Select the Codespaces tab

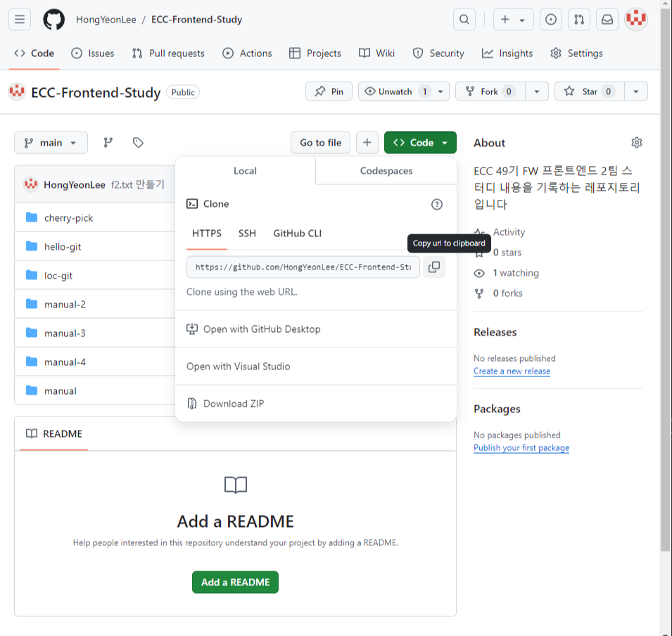386,170
